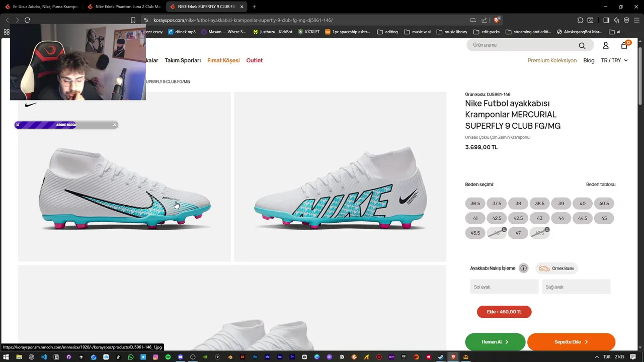Open the Brave Shields lion icon
Screen dimensions: 644x362
coord(497,20)
